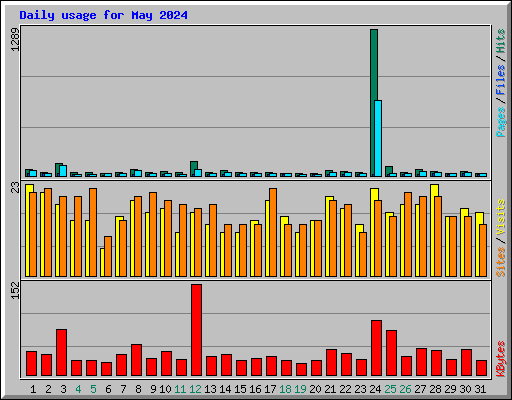512x400 pixels.
Task: Click green weekend day label 26
Action: pyautogui.click(x=405, y=389)
